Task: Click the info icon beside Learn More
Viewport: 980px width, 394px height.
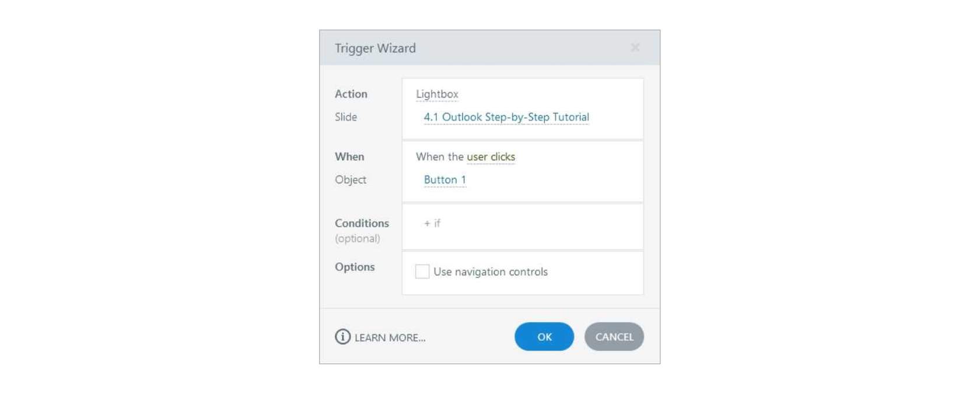Action: [342, 337]
